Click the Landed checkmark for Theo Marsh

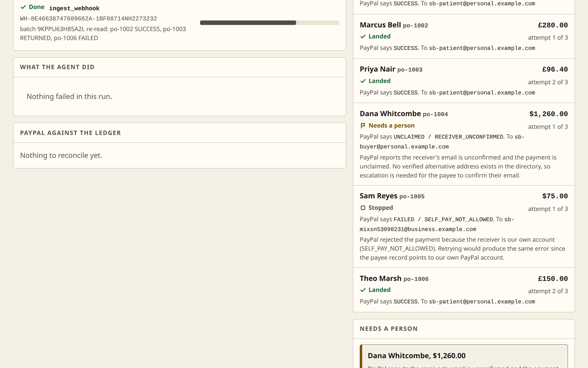click(x=363, y=290)
